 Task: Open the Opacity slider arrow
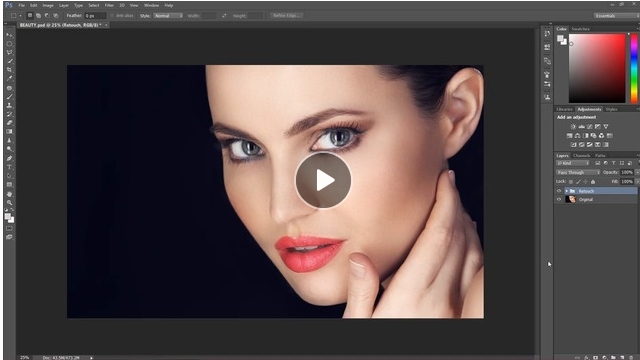(x=637, y=172)
